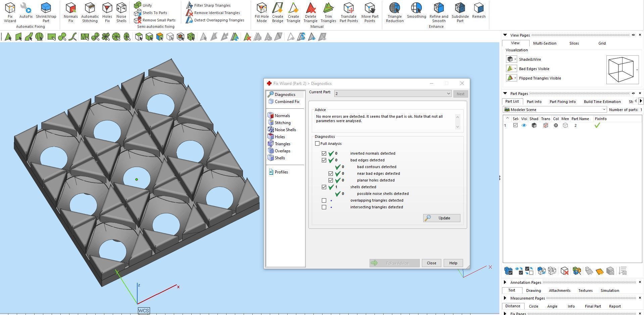Open the Part Fixing Info tab
Screen dimensions: 644x315
(x=562, y=102)
